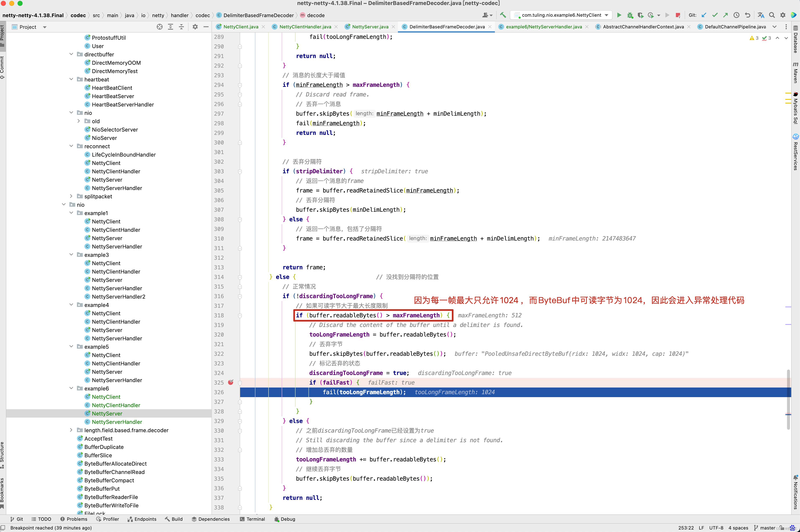Image resolution: width=800 pixels, height=532 pixels.
Task: Open the Dependencies tool window
Action: (210, 519)
